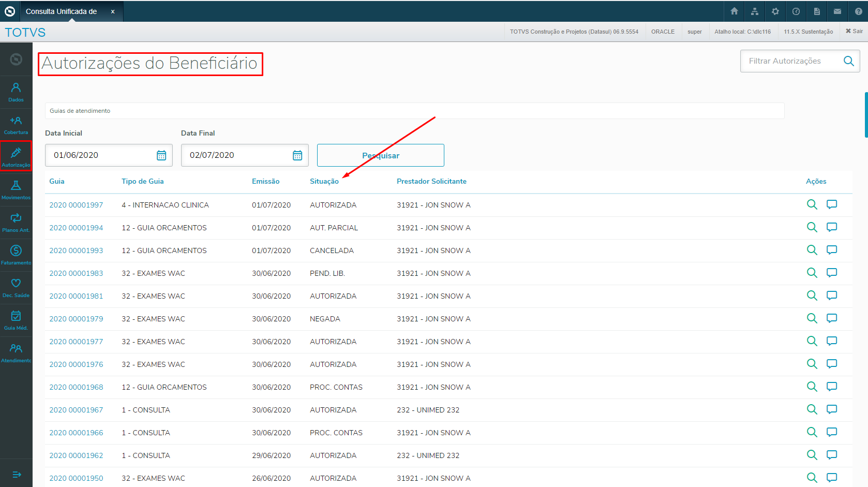Open comment icon for guia 00001977
The height and width of the screenshot is (487, 868).
point(832,341)
